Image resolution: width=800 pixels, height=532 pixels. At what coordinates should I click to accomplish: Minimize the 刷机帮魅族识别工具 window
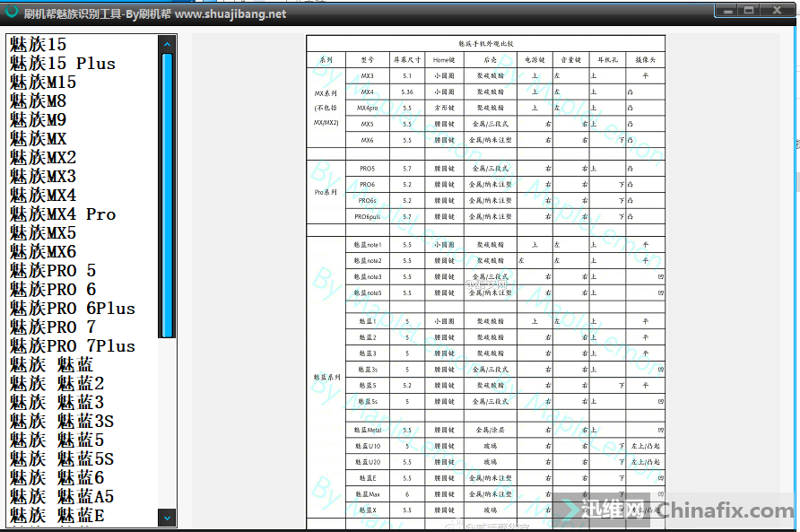(x=728, y=10)
